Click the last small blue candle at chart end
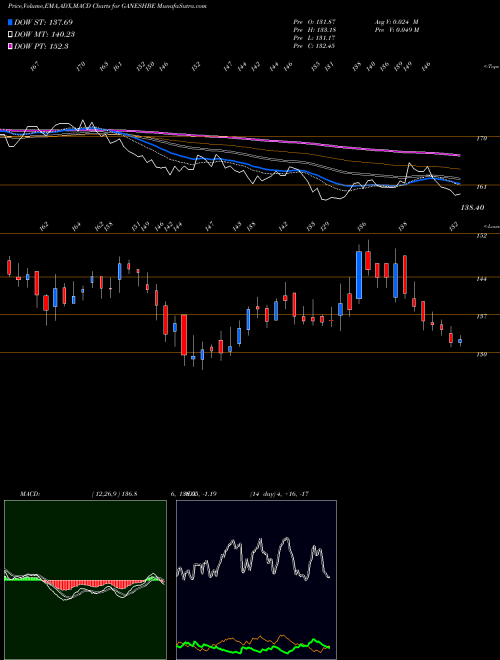Viewport: 500px width, 660px height. tap(460, 341)
